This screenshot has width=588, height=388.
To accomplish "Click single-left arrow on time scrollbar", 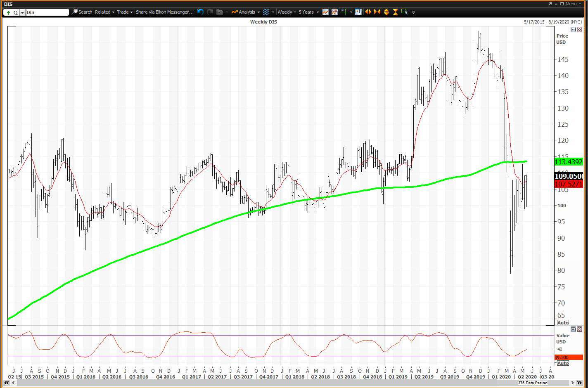I will point(14,383).
